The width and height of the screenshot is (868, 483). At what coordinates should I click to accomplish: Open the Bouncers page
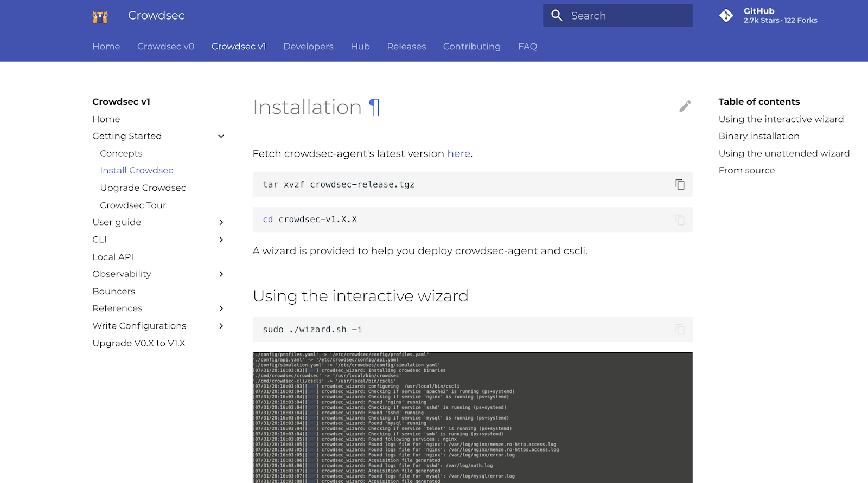tap(114, 291)
